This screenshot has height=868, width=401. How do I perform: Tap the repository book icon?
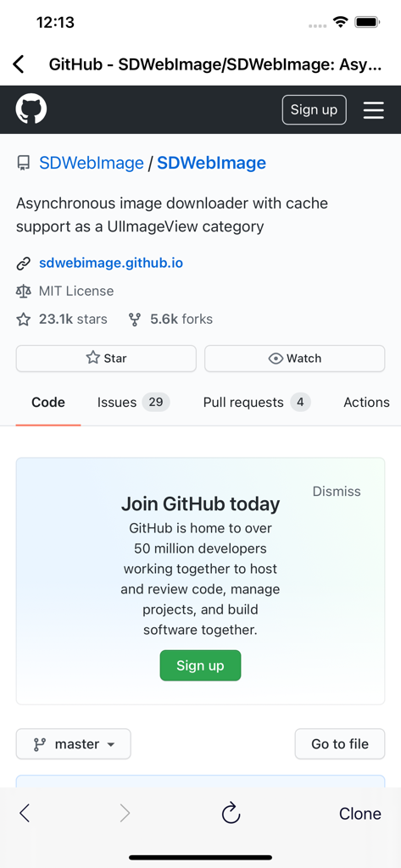click(23, 163)
